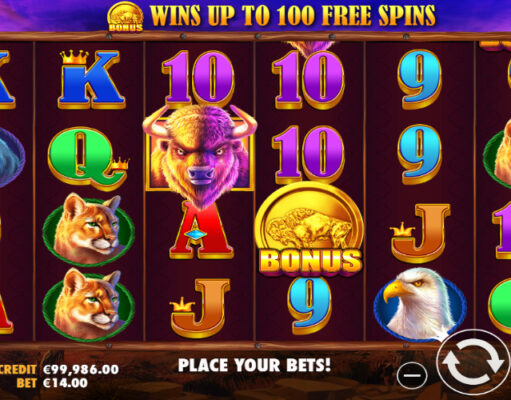Click the purple 10 above buffalo
Image resolution: width=511 pixels, height=400 pixels.
point(198,79)
